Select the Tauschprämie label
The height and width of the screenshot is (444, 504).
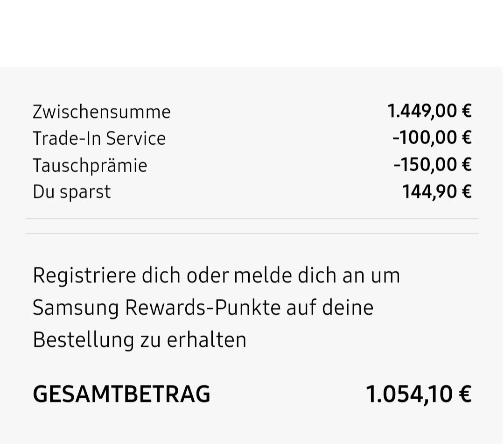pyautogui.click(x=90, y=165)
